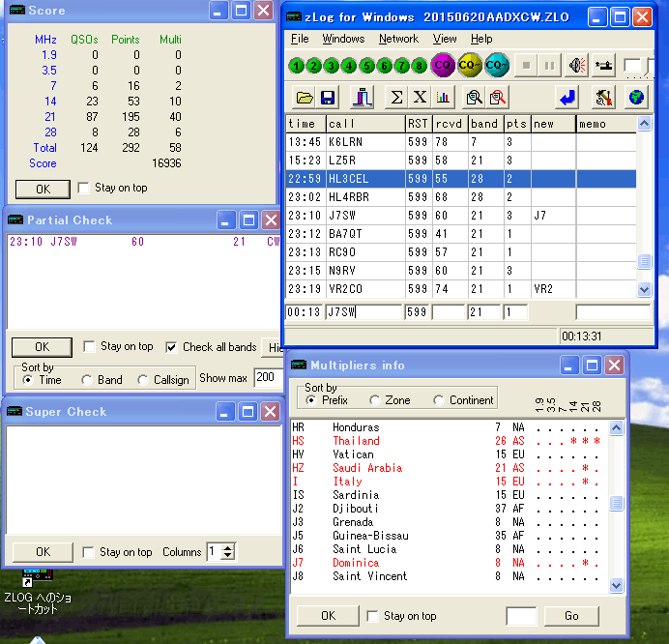Enable Stay on top in Multipliers info
The image size is (669, 644).
coord(372,616)
